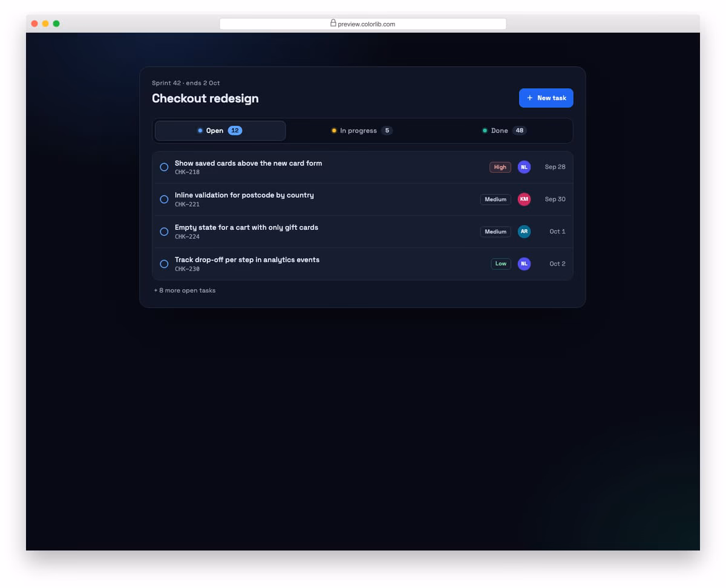Check off the postcode validation task circle
This screenshot has width=726, height=588.
click(x=164, y=199)
